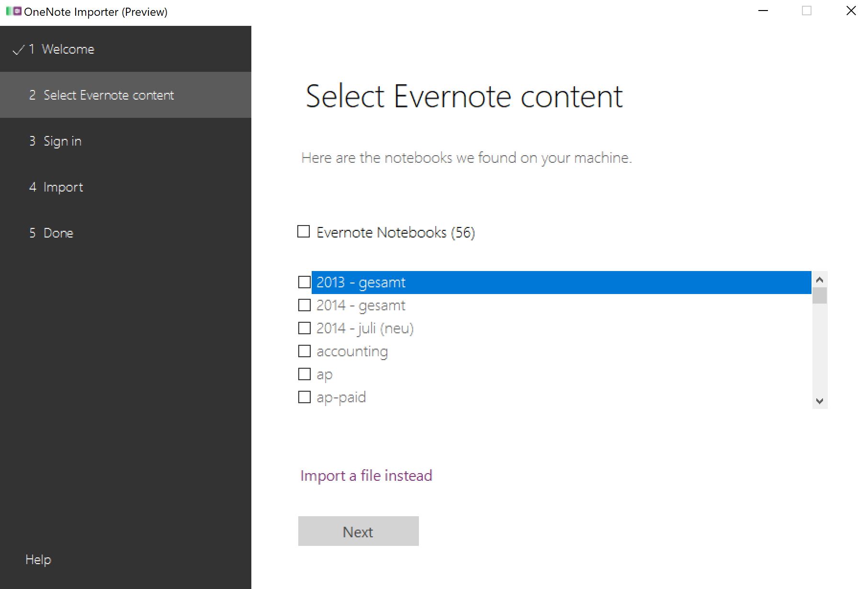868x589 pixels.
Task: Close the OneNote Importer window
Action: 851,11
